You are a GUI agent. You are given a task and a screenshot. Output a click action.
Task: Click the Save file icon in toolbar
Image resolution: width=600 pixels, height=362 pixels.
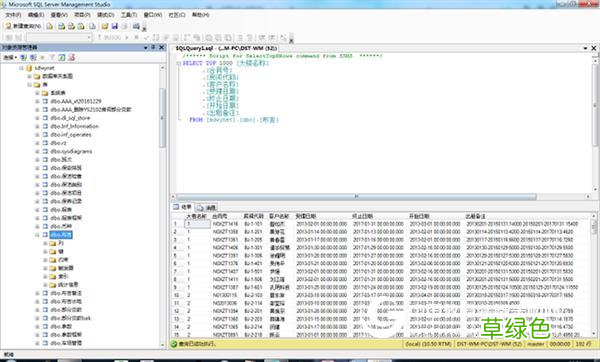pyautogui.click(x=114, y=26)
